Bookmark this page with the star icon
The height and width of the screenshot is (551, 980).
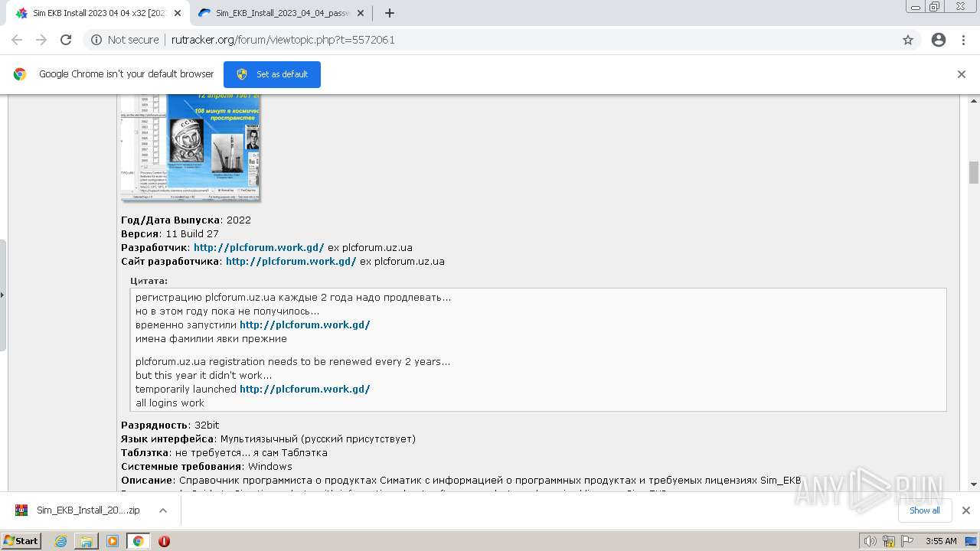[x=908, y=40]
